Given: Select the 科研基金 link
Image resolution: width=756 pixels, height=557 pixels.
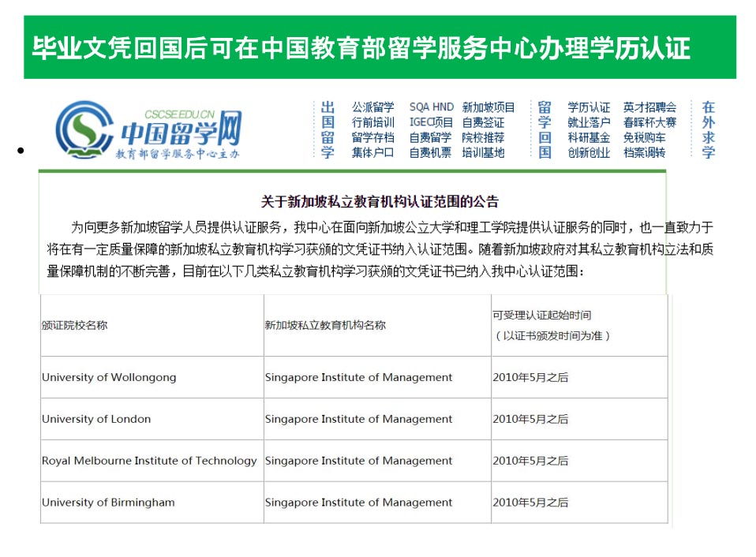Looking at the screenshot, I should pyautogui.click(x=589, y=137).
